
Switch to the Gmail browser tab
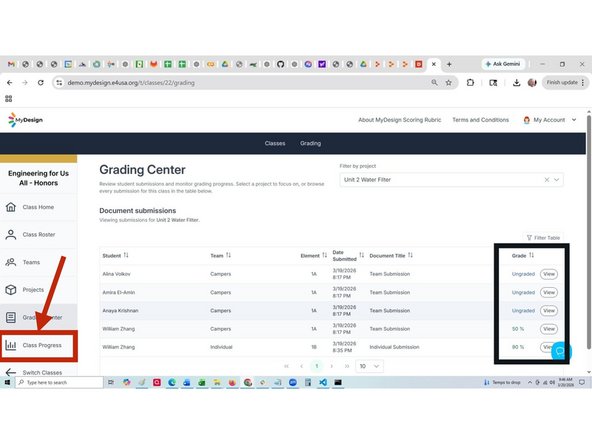point(11,64)
